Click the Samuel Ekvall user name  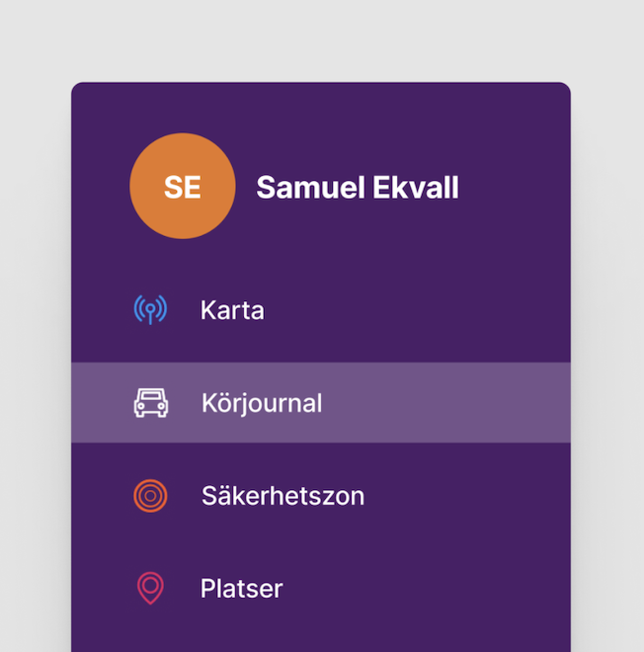[x=358, y=188]
